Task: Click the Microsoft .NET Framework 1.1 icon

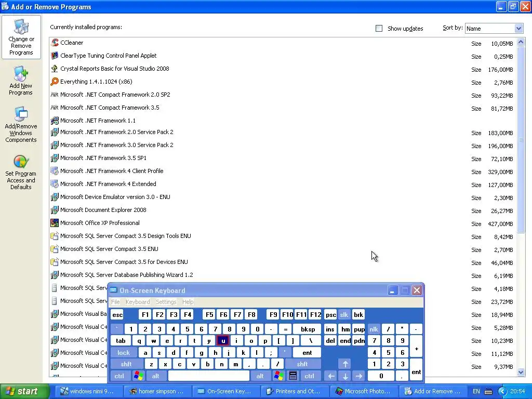Action: 54,121
